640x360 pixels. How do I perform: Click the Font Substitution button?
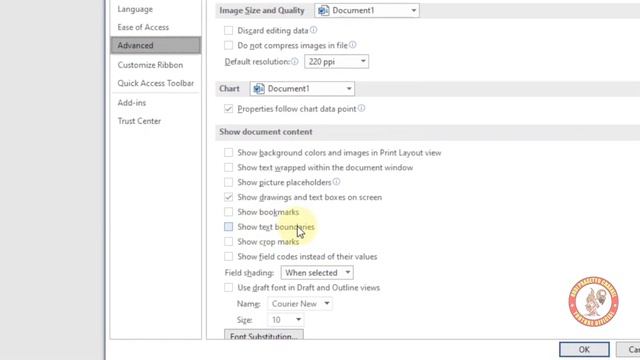tap(264, 336)
